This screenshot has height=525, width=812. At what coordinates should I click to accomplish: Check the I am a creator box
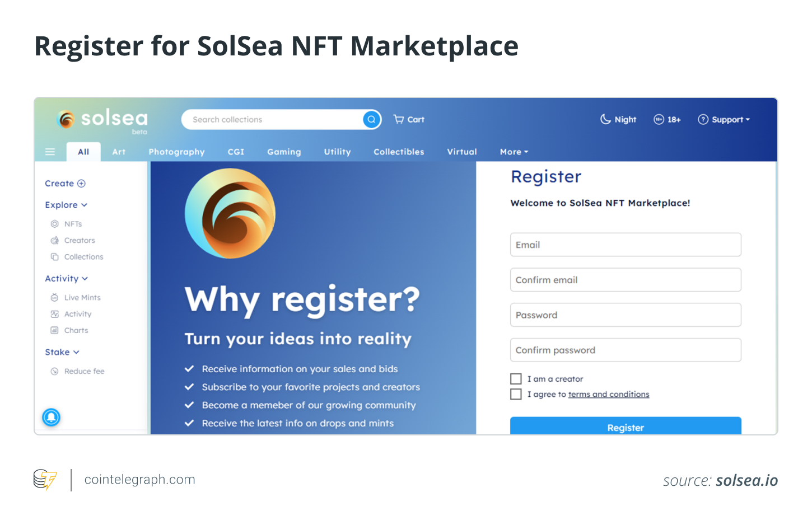tap(516, 379)
